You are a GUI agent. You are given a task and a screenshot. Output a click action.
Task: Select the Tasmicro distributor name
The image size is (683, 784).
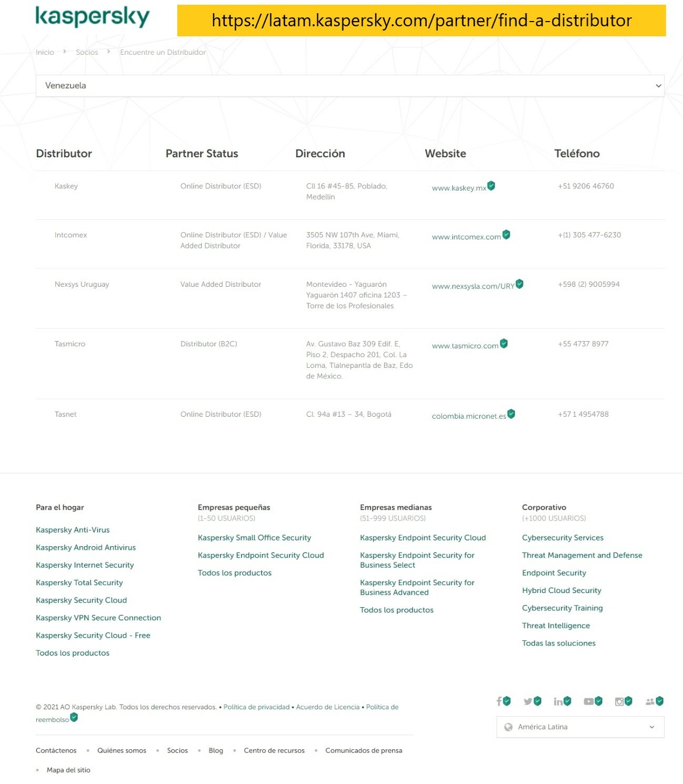(69, 344)
